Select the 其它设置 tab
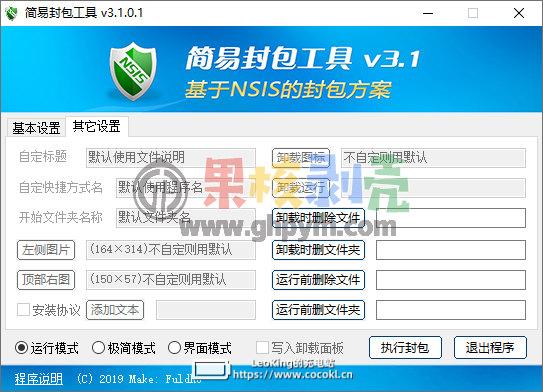The width and height of the screenshot is (543, 392). (x=97, y=126)
